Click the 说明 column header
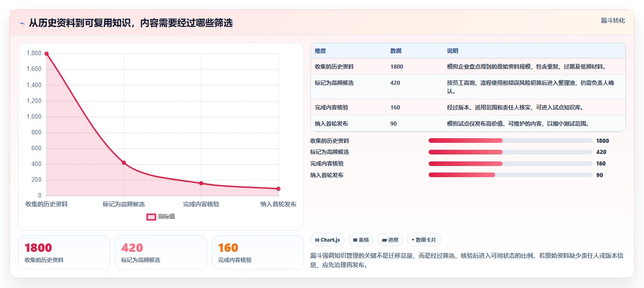Screen dimensions: 644x288 (x=452, y=51)
